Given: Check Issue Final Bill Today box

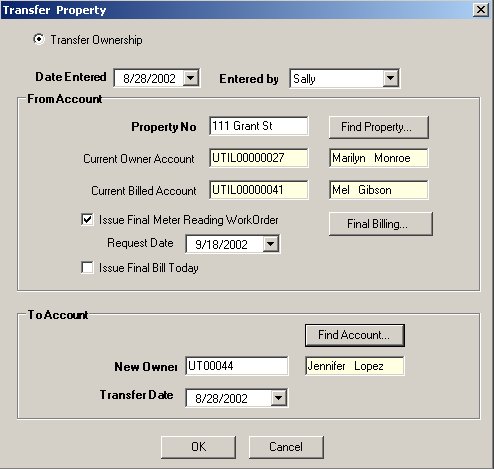Looking at the screenshot, I should tap(87, 268).
